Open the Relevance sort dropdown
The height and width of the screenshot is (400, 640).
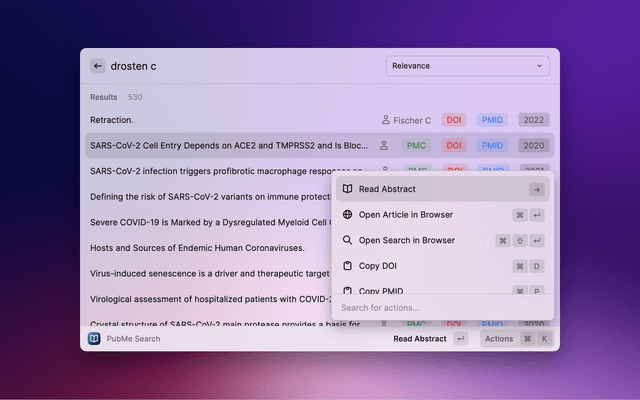click(x=467, y=66)
